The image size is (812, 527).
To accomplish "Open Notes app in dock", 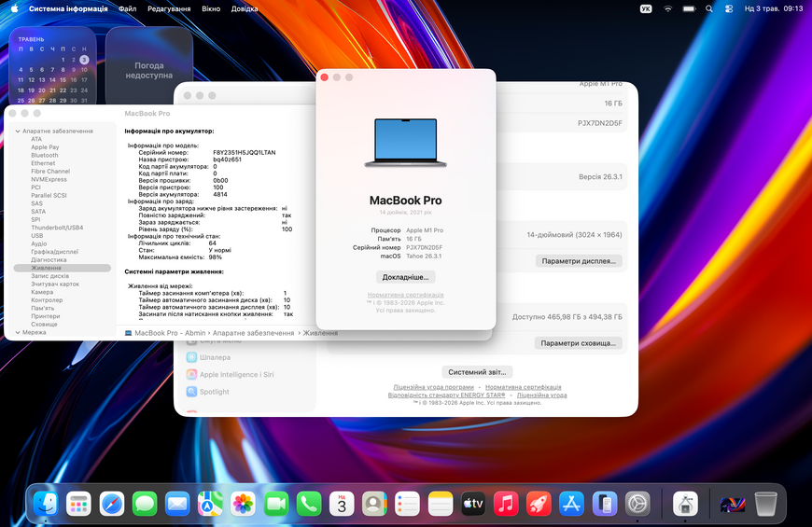I will 441,504.
